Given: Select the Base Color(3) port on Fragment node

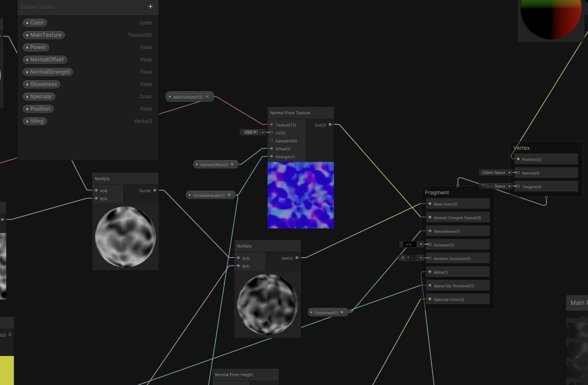Looking at the screenshot, I should pos(429,203).
